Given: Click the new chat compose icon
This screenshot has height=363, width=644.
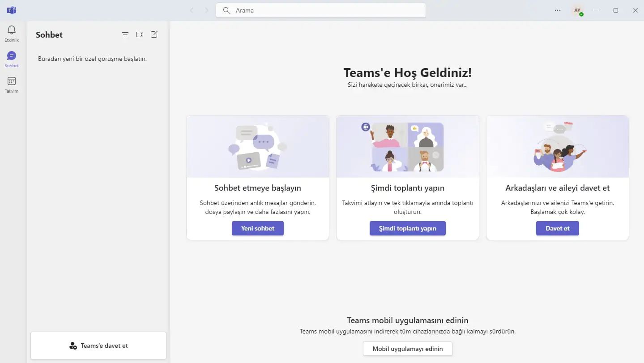Looking at the screenshot, I should point(154,34).
